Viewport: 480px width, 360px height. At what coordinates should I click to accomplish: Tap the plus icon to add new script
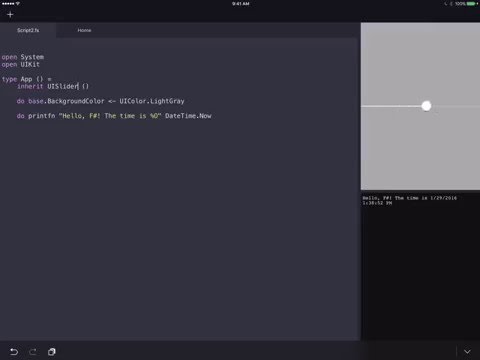click(x=10, y=14)
